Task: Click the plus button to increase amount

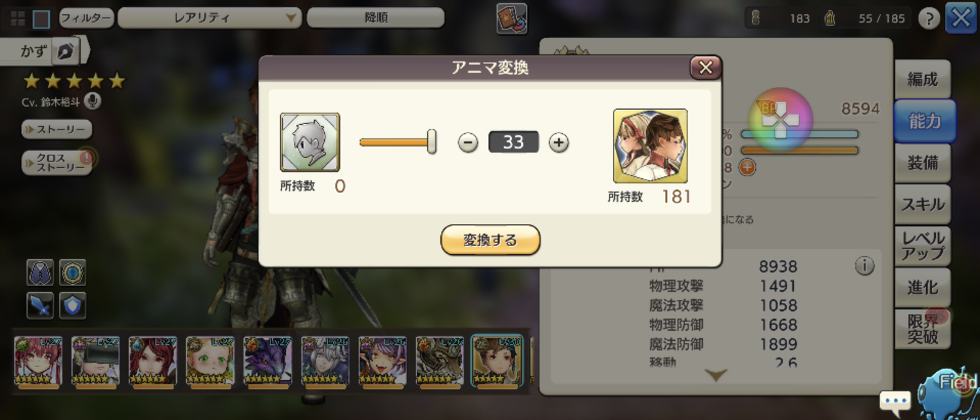Action: (559, 142)
